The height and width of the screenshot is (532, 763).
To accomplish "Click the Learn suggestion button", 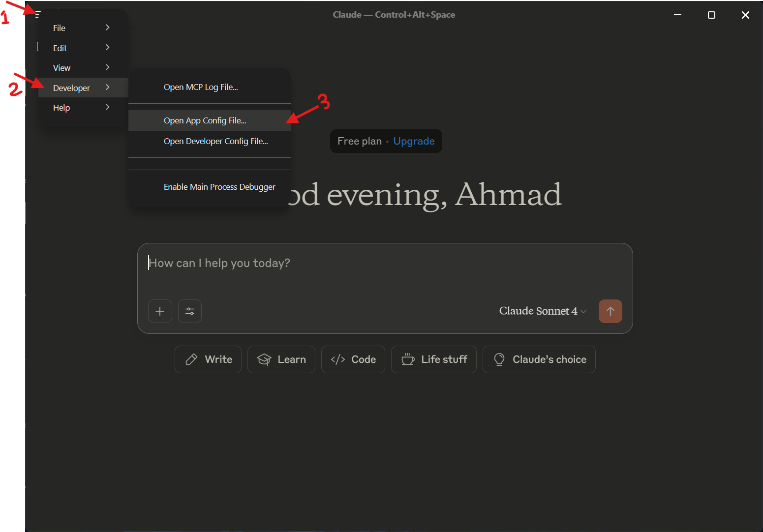I will click(281, 359).
